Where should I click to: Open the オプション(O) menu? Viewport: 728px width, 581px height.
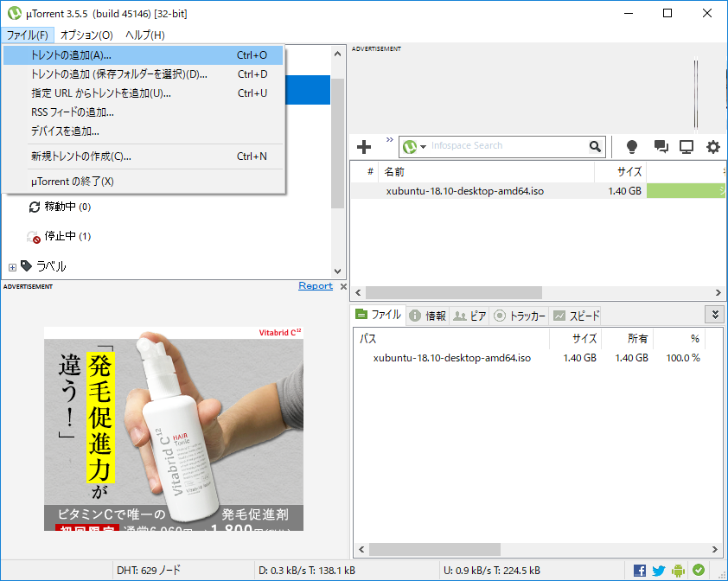87,35
